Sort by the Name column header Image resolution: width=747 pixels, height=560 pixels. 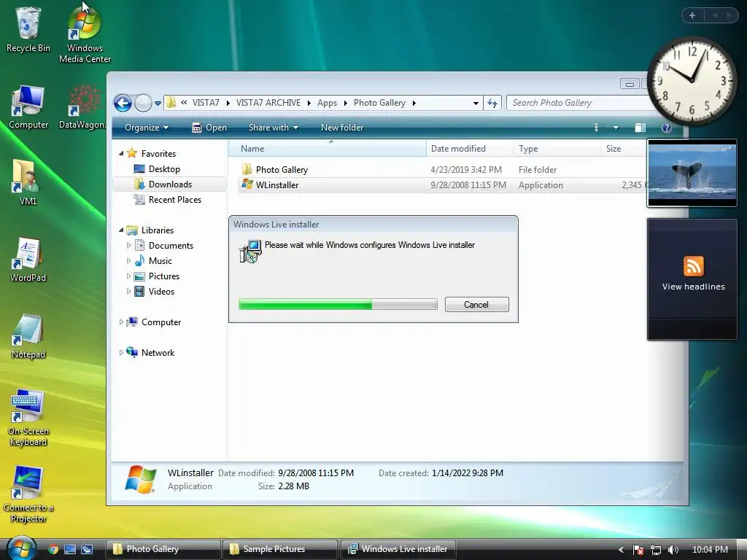coord(328,149)
